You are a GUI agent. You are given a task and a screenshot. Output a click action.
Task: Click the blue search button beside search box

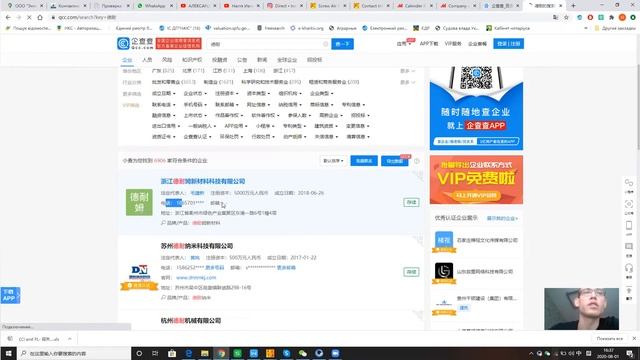[342, 44]
